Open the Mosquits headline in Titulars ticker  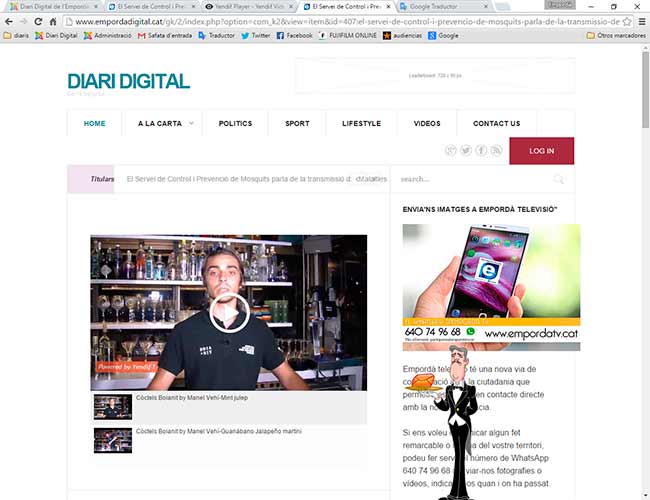tap(240, 179)
